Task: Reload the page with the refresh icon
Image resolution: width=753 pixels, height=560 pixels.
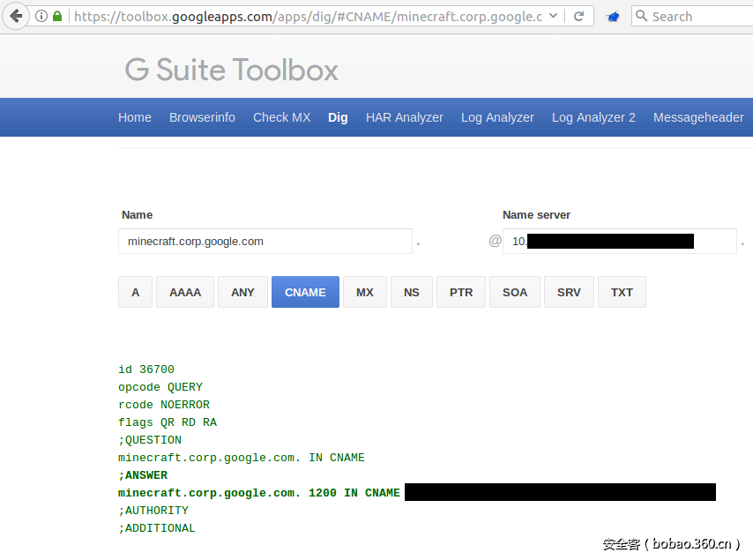Action: click(x=579, y=16)
